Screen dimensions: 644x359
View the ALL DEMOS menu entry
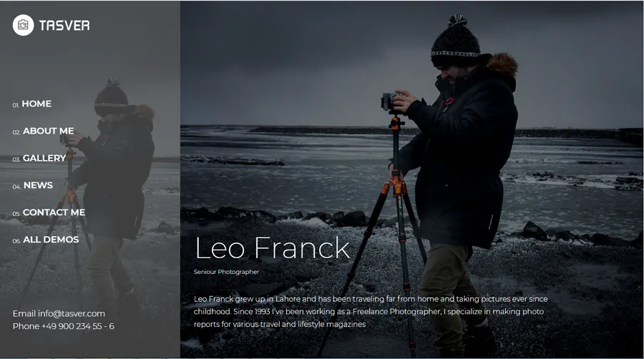pyautogui.click(x=51, y=239)
